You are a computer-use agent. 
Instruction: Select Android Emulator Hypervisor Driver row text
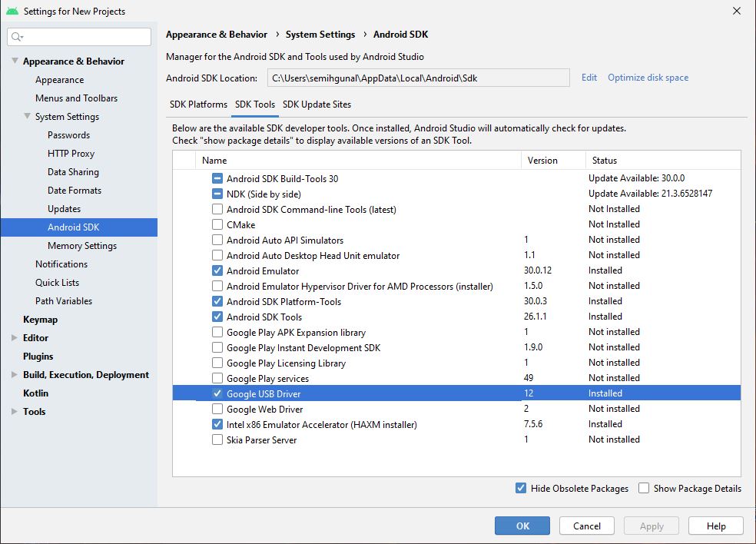tap(360, 286)
